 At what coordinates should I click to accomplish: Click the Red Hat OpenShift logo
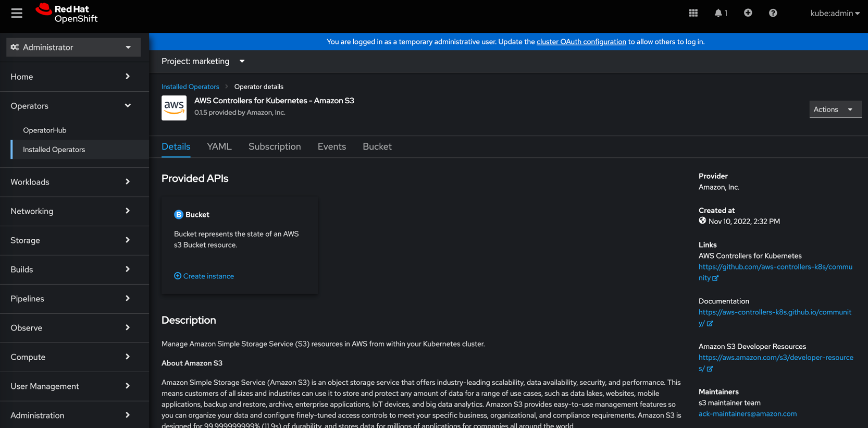tap(67, 13)
